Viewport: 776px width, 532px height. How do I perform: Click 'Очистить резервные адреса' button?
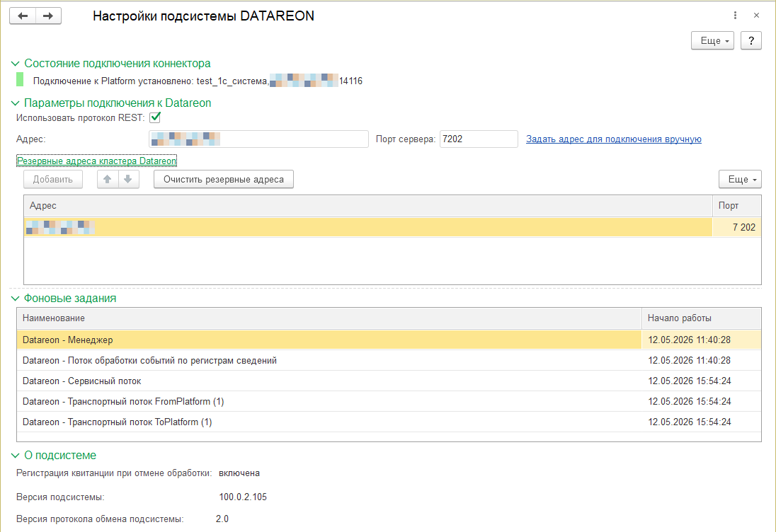coord(224,179)
